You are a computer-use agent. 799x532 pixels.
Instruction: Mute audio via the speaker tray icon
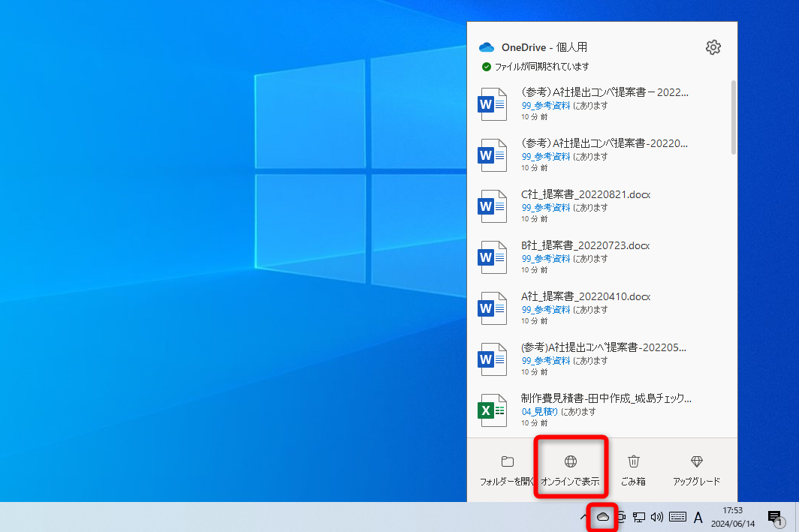pyautogui.click(x=657, y=517)
